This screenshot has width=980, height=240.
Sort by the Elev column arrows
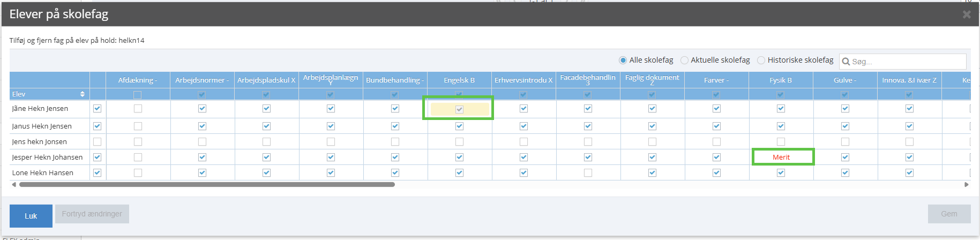point(82,94)
